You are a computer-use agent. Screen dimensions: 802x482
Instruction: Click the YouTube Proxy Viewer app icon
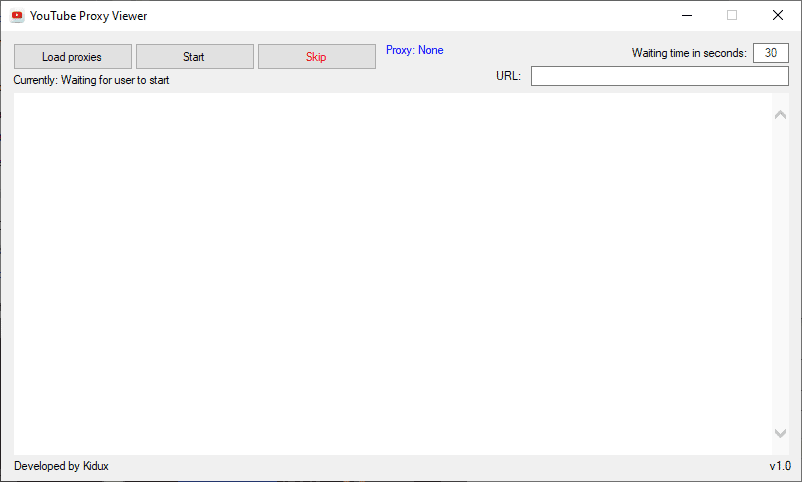[17, 16]
